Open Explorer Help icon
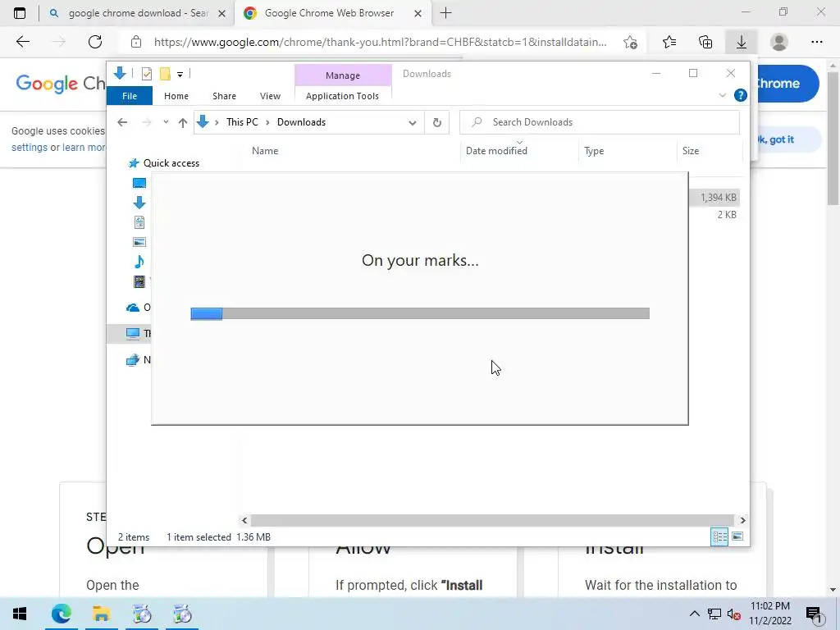The width and height of the screenshot is (840, 630). click(741, 95)
